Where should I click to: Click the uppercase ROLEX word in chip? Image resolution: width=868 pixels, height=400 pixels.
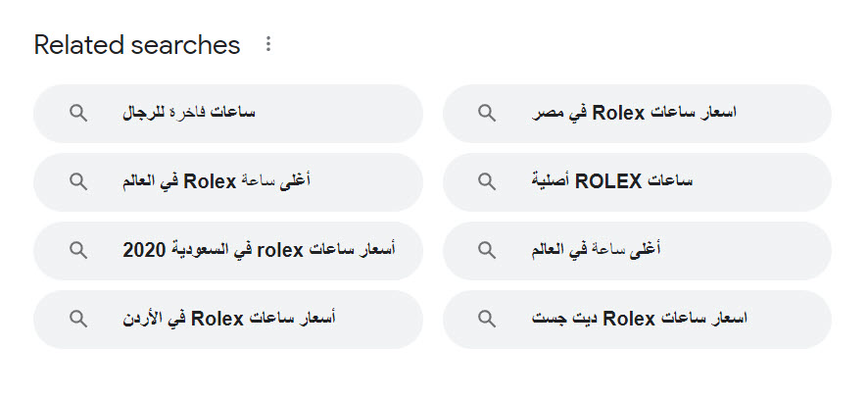pyautogui.click(x=607, y=181)
